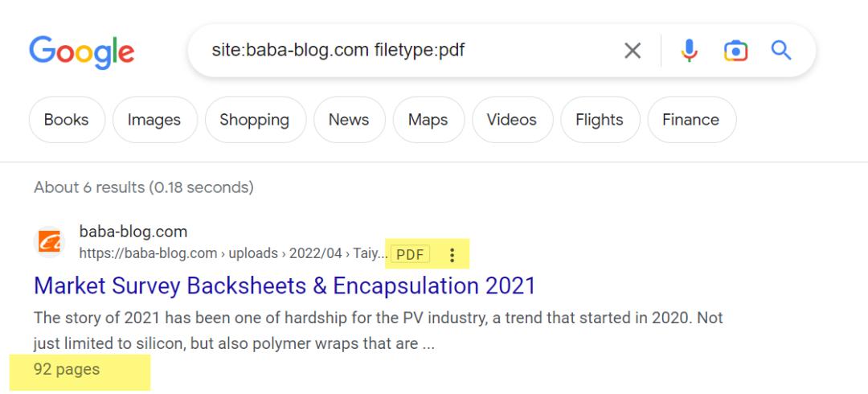Screen dimensions: 868x394
Task: Start voice search with microphone icon
Action: click(x=689, y=51)
